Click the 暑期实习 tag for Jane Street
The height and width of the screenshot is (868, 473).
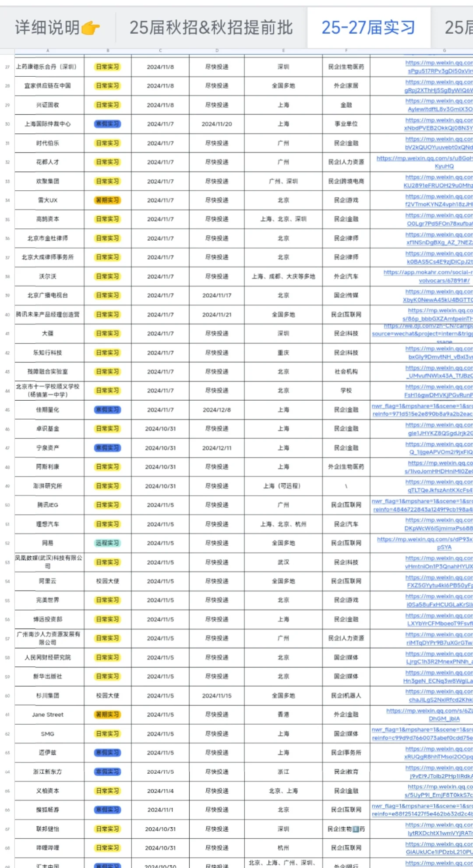[x=108, y=715]
